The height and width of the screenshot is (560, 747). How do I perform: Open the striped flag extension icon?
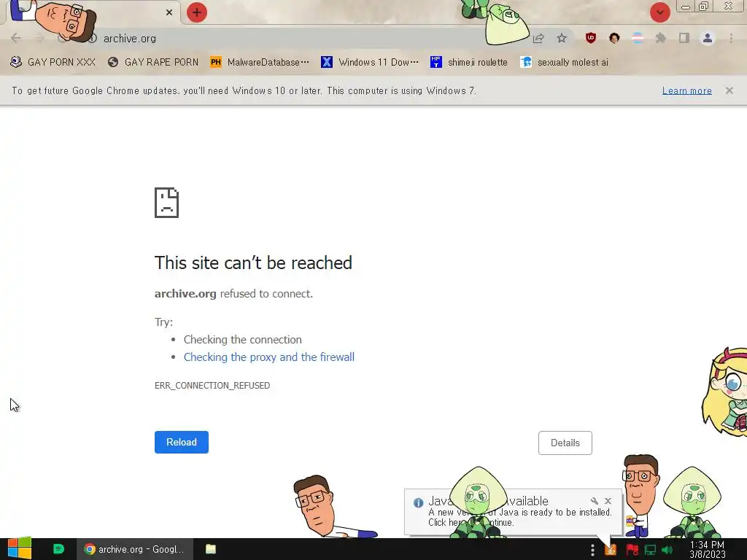[x=638, y=38]
